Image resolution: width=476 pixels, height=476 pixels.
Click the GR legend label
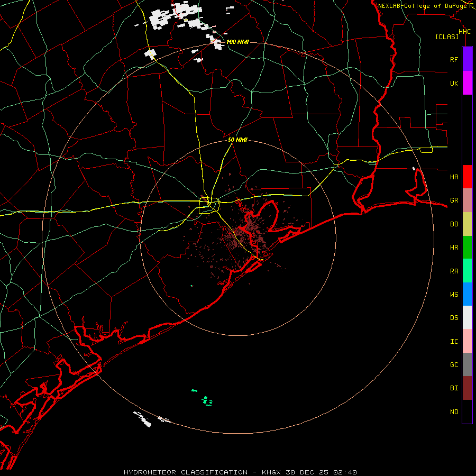tap(454, 200)
